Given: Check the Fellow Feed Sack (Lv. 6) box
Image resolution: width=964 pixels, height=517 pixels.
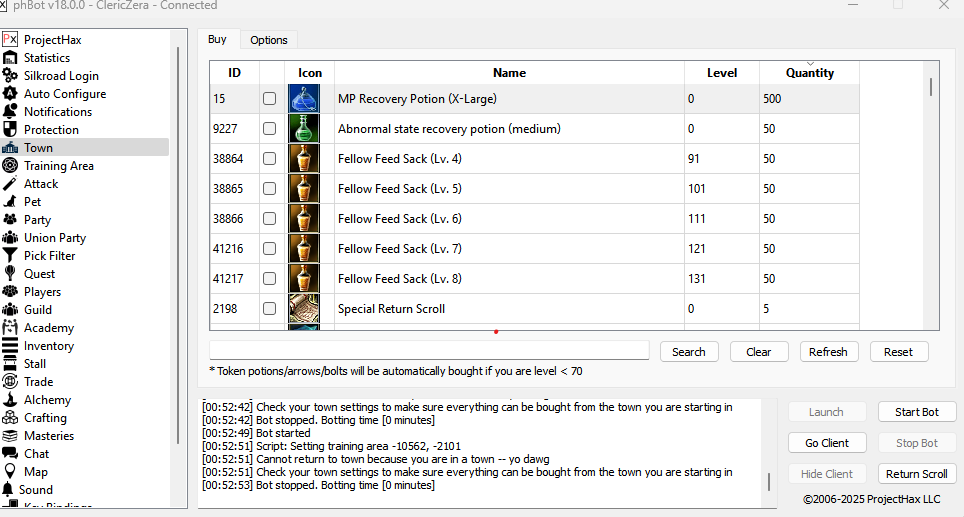Looking at the screenshot, I should [269, 219].
